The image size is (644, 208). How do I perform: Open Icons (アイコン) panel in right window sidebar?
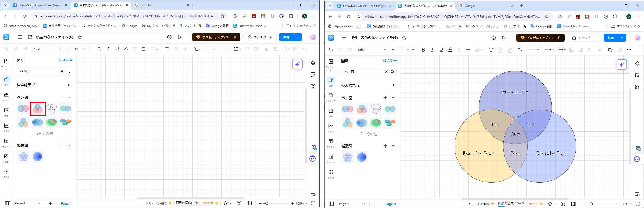(x=331, y=159)
